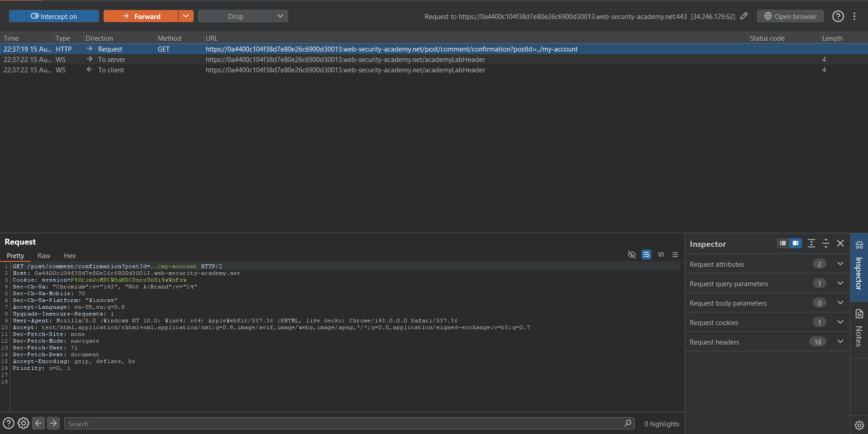Click the Forward button
Image resolution: width=868 pixels, height=434 pixels.
(141, 16)
